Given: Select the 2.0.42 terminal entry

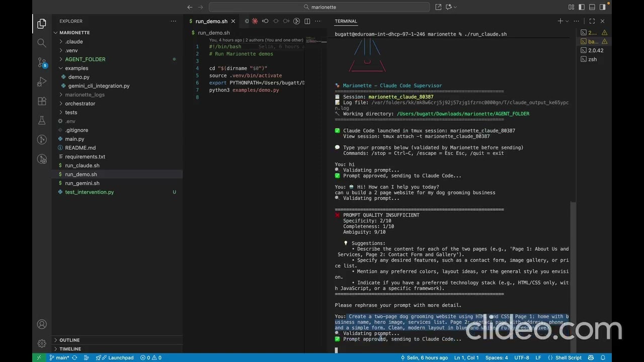Looking at the screenshot, I should pos(593,50).
